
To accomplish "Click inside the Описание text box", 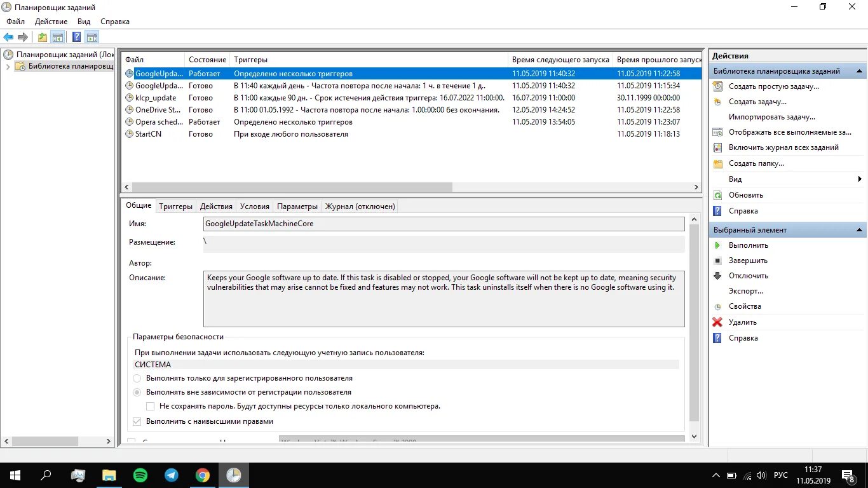I will click(444, 299).
